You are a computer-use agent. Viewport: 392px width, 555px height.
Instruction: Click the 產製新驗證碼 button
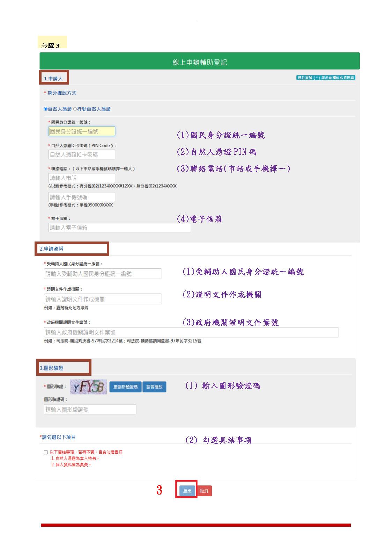point(125,387)
